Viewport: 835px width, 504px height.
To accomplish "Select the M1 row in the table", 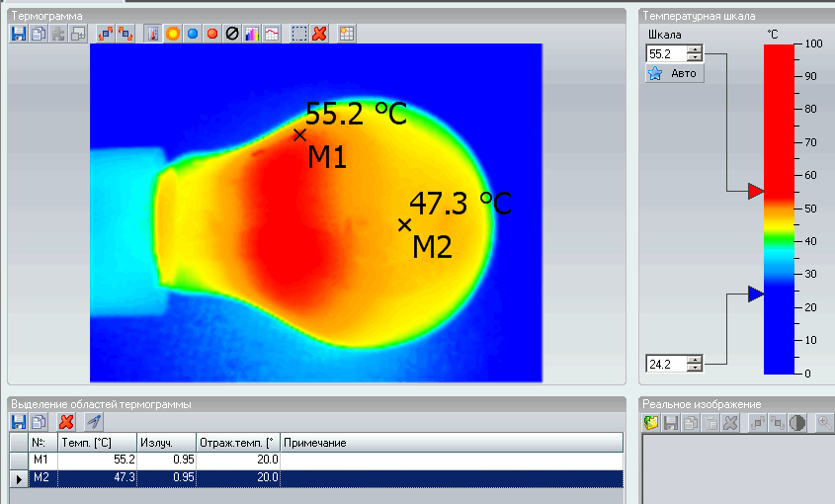I will pyautogui.click(x=41, y=460).
